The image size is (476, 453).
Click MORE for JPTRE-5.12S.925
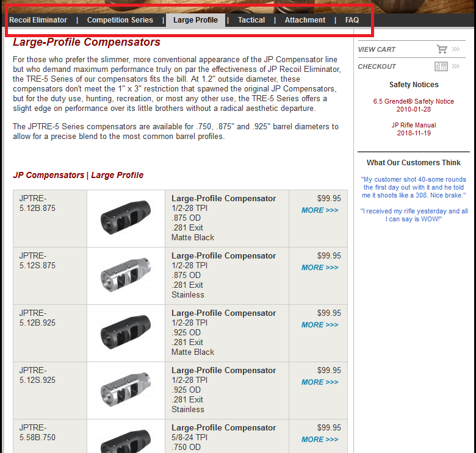pyautogui.click(x=320, y=382)
